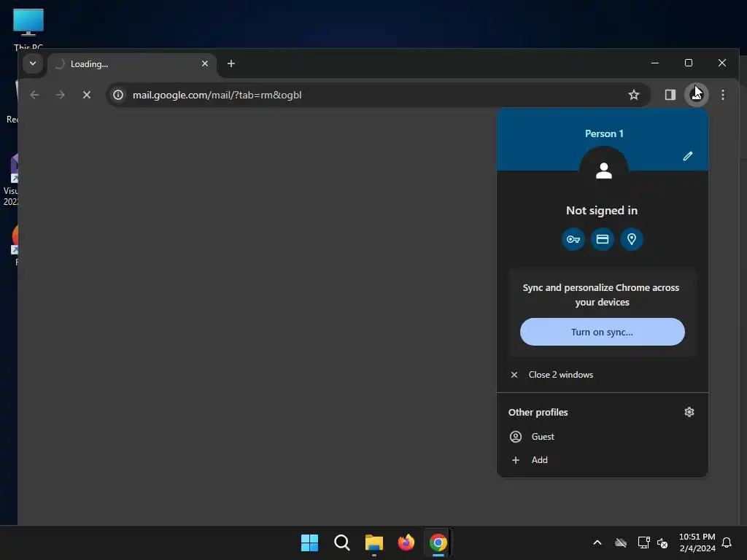Edit profile name with pencil icon
The height and width of the screenshot is (560, 747).
tap(687, 156)
